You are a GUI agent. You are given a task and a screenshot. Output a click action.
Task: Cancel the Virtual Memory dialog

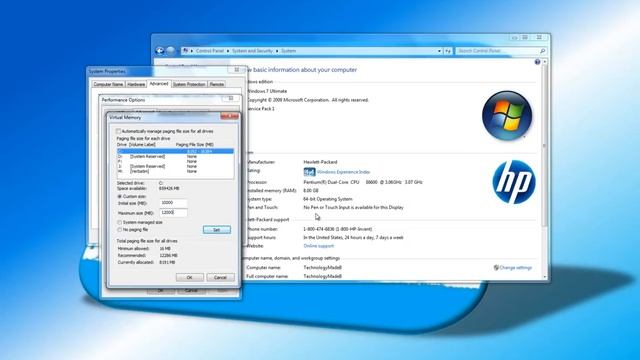pyautogui.click(x=220, y=278)
